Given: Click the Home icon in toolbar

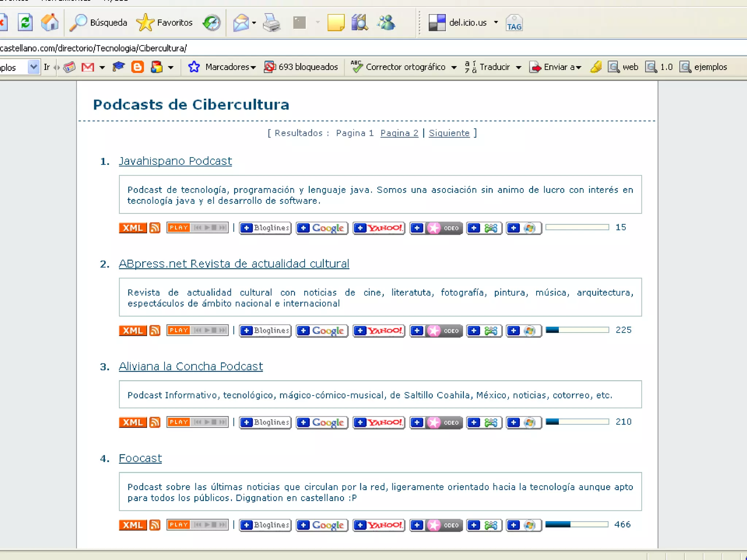Looking at the screenshot, I should coord(50,23).
